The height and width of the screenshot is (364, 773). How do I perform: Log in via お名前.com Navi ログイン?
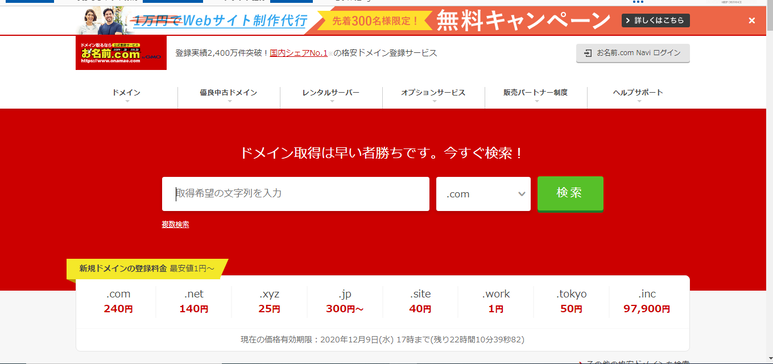[x=633, y=53]
